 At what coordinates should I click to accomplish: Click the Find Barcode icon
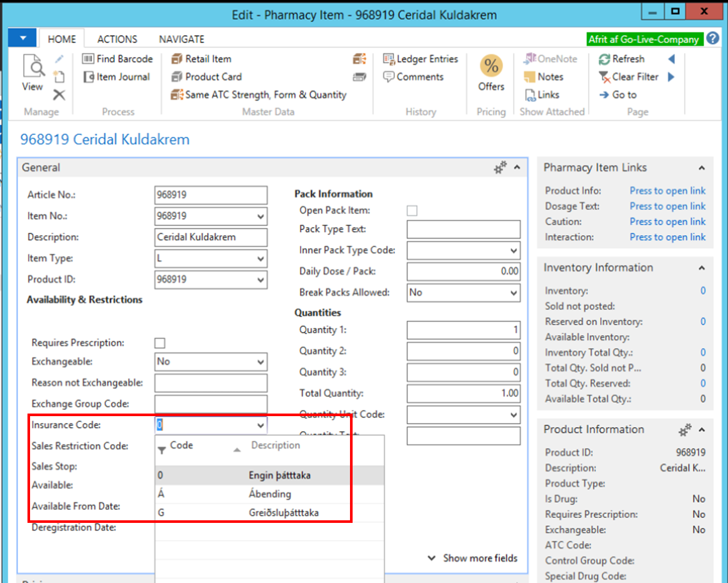click(x=88, y=59)
